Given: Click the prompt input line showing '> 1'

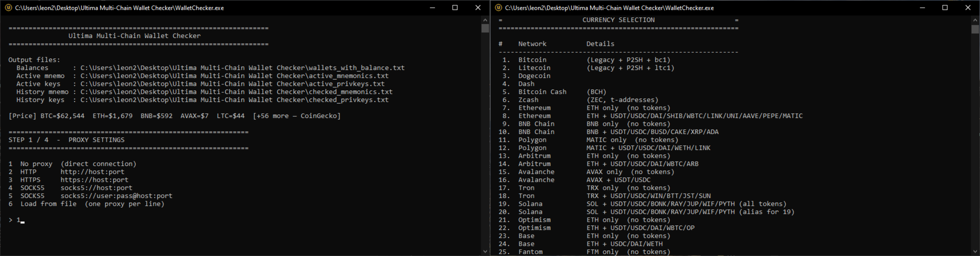Looking at the screenshot, I should click(x=16, y=220).
